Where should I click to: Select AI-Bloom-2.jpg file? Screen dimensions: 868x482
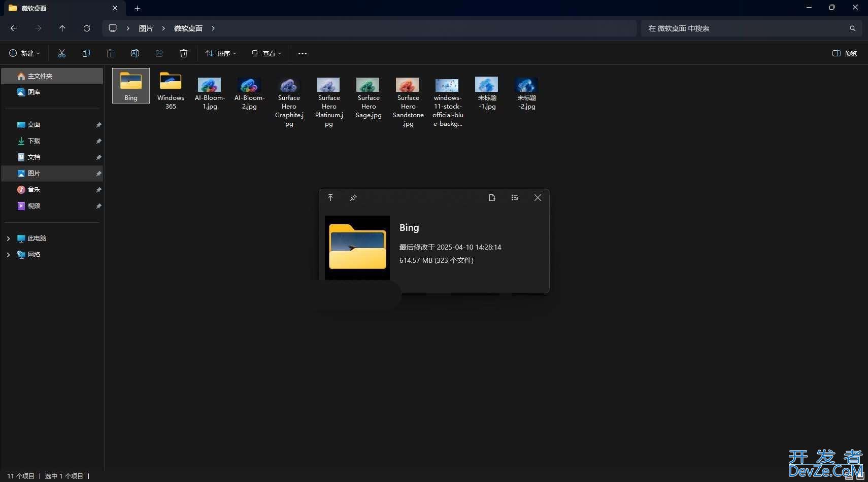(x=249, y=93)
